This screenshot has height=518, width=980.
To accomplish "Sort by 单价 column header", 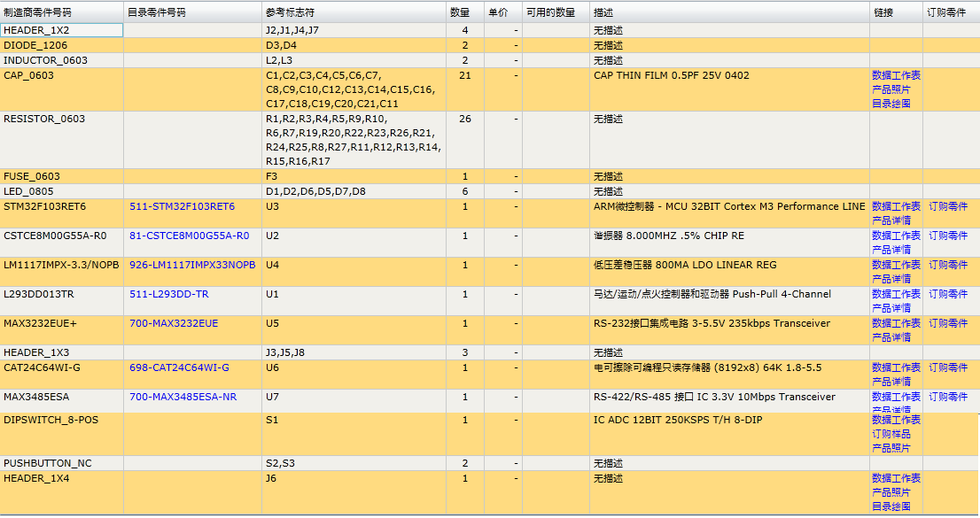I will pyautogui.click(x=503, y=12).
